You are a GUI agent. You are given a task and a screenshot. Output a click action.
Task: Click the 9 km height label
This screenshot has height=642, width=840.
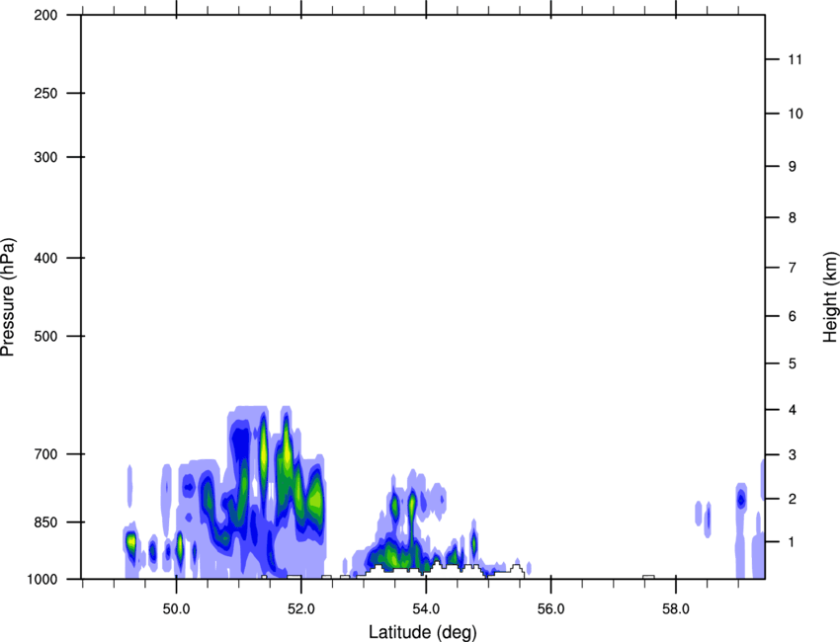(x=793, y=167)
